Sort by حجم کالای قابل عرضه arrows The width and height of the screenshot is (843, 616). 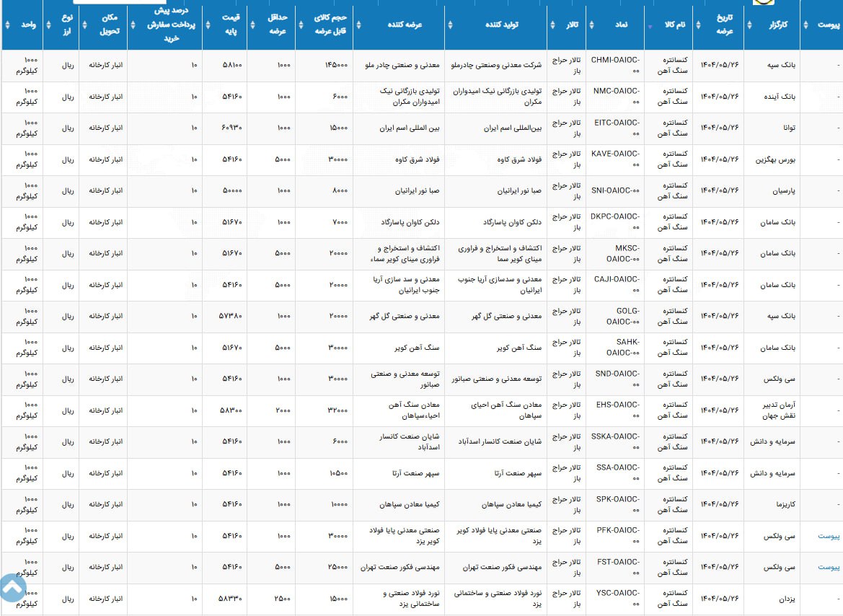pos(301,25)
